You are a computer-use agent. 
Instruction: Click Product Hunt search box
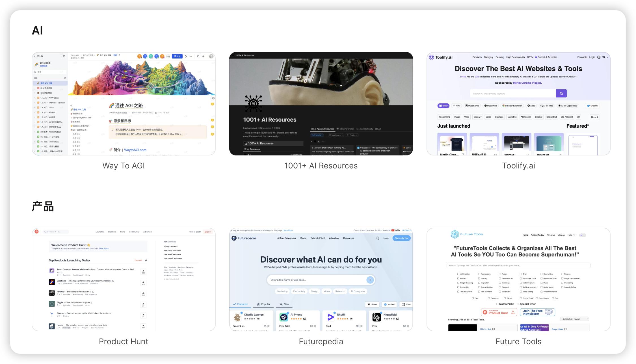(56, 232)
